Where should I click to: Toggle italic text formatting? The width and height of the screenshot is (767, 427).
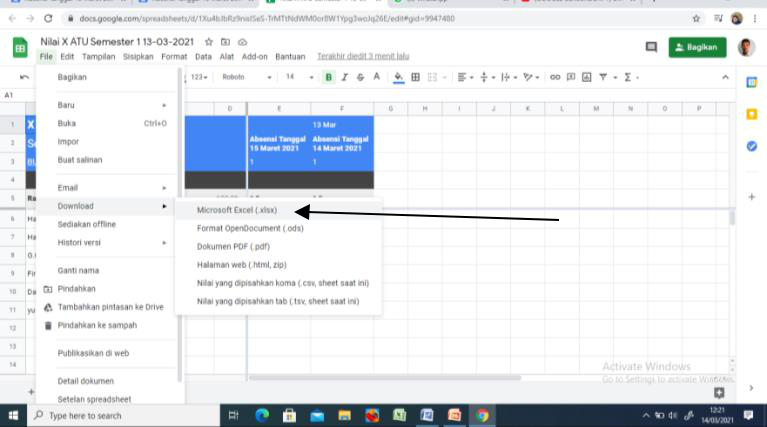pyautogui.click(x=344, y=77)
